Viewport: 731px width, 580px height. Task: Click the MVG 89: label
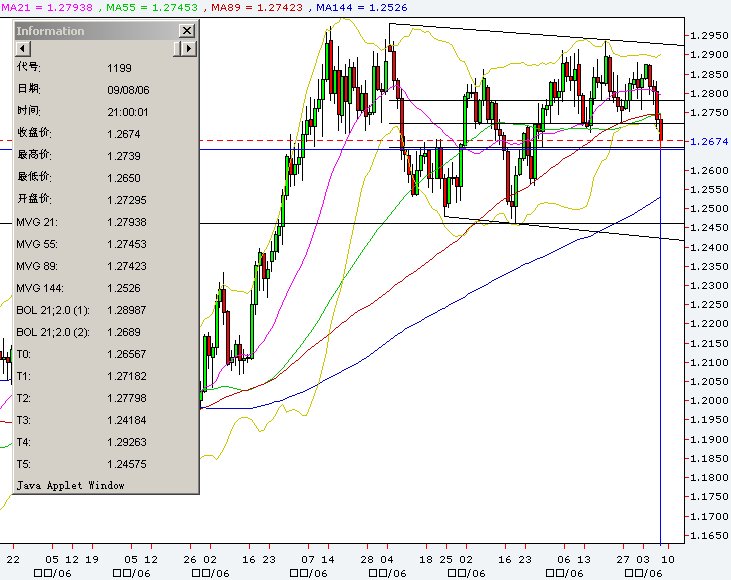click(37, 266)
